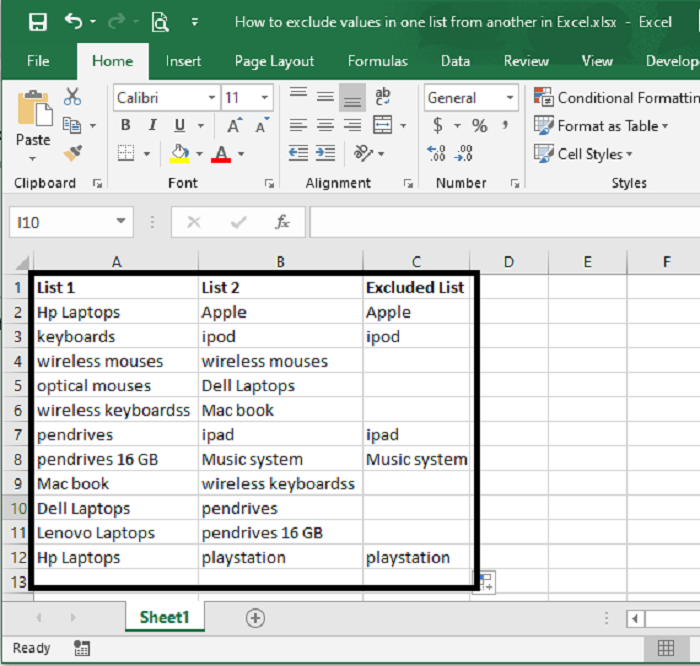
Task: Apply the yellow fill color swatch
Action: [x=179, y=154]
